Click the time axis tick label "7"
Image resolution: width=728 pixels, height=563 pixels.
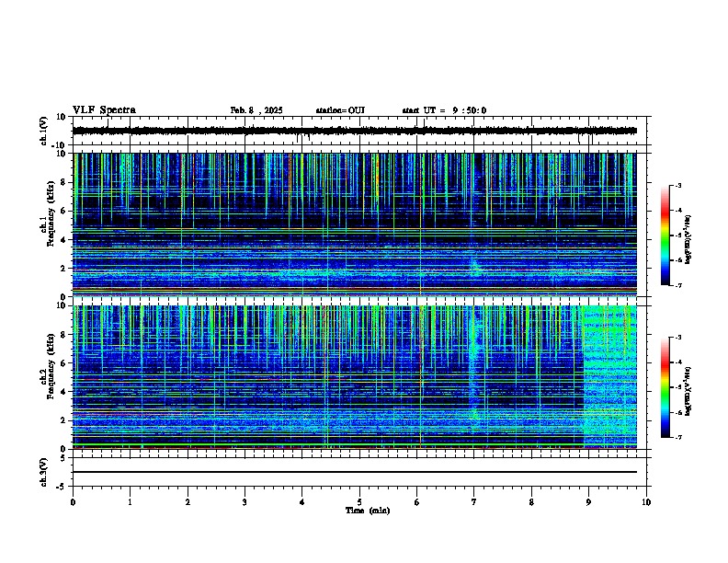pos(474,502)
